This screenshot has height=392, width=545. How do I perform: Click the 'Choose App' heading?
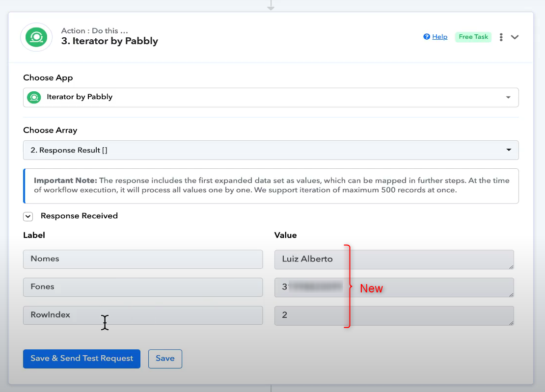pos(48,78)
